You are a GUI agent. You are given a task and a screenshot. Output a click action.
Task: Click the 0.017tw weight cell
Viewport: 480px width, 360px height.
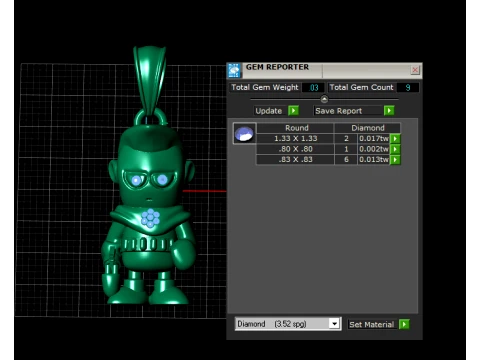(x=374, y=139)
